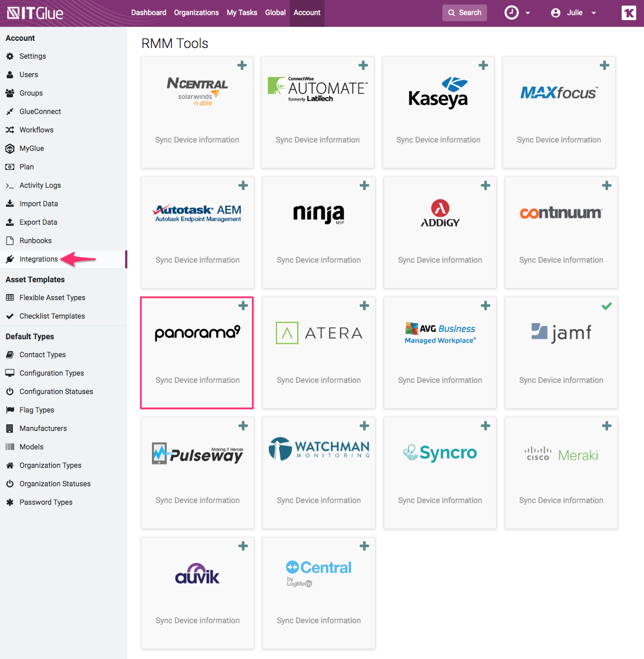Open Contact Types
Screen dimensions: 644x659
click(42, 355)
